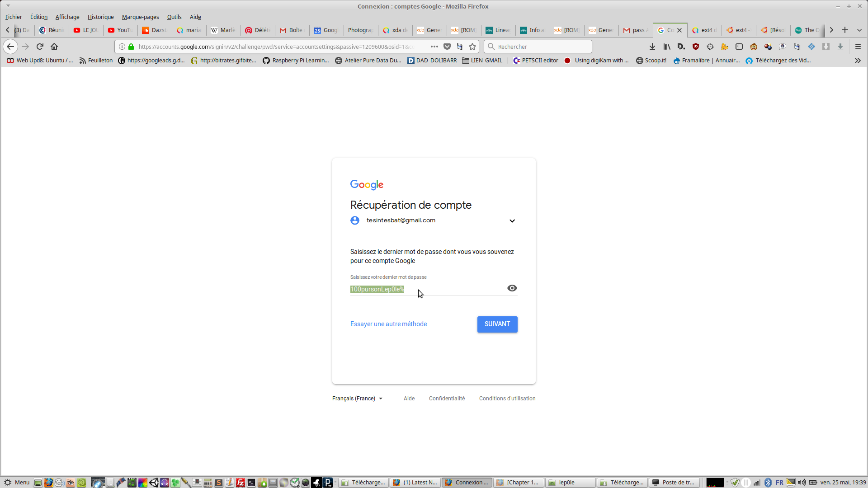Open the Historique menu

tap(100, 17)
